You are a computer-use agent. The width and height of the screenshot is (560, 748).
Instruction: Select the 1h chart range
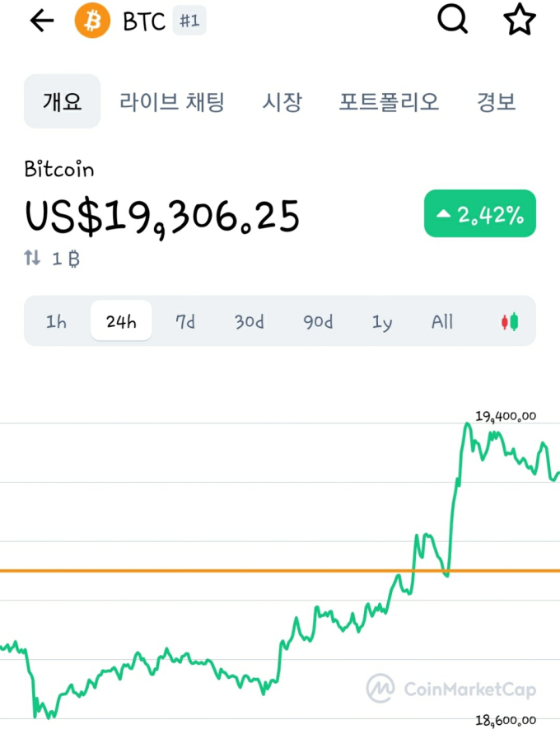pos(56,321)
